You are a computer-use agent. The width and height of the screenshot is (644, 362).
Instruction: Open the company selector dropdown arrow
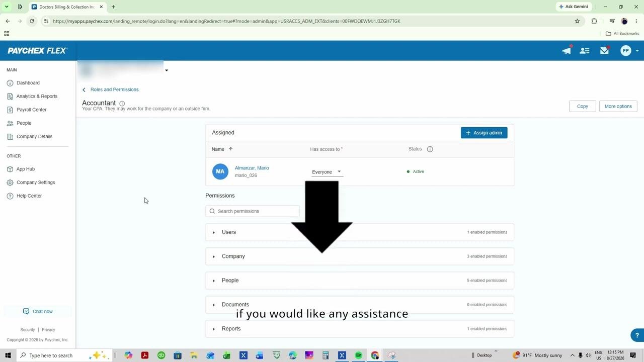[167, 70]
